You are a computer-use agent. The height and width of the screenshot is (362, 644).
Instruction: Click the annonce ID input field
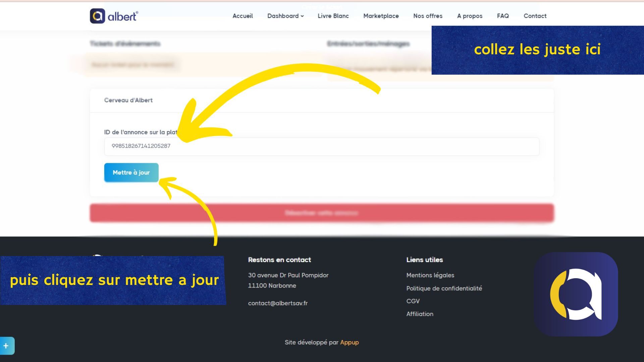(321, 146)
